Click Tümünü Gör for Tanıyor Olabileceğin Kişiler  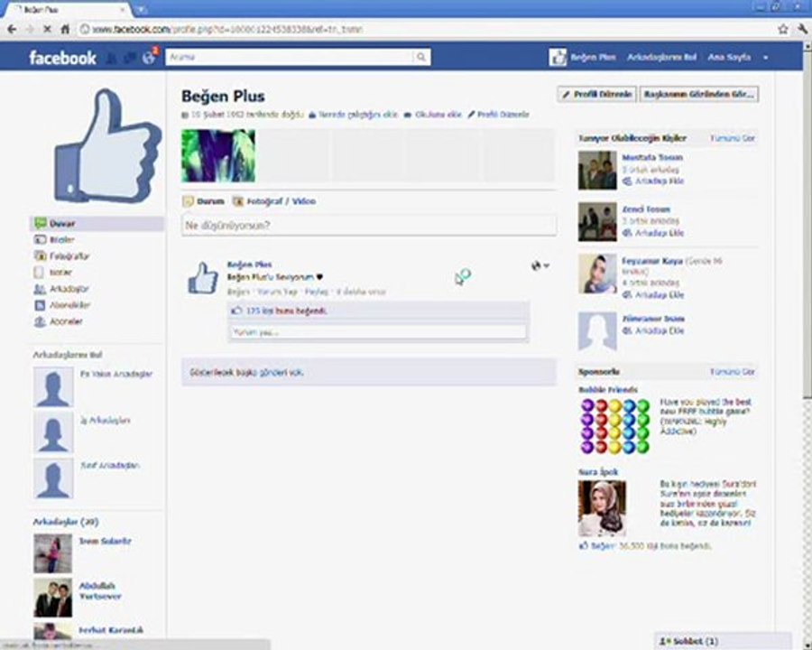[x=733, y=138]
